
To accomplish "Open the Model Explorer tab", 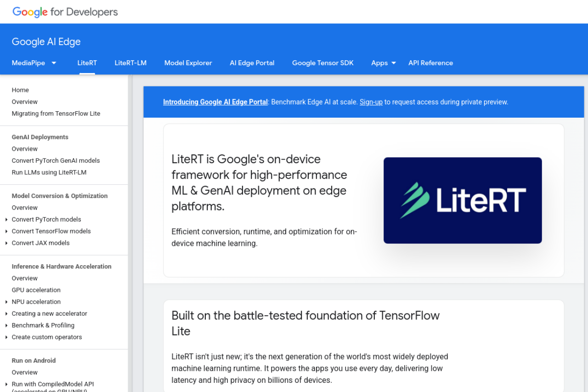I will [188, 63].
